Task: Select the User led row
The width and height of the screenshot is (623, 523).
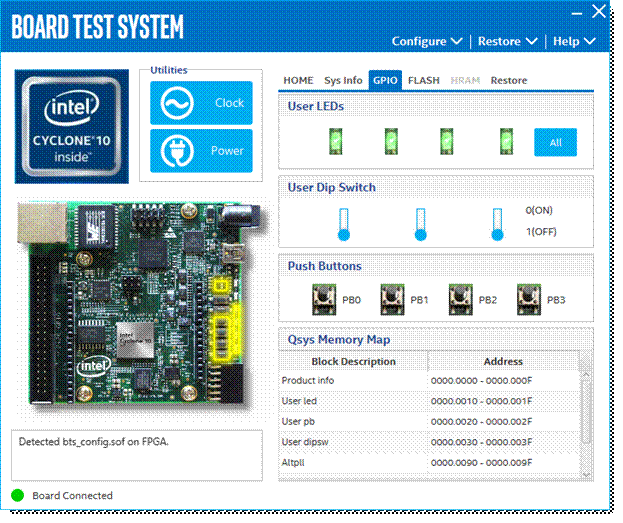Action: (429, 401)
